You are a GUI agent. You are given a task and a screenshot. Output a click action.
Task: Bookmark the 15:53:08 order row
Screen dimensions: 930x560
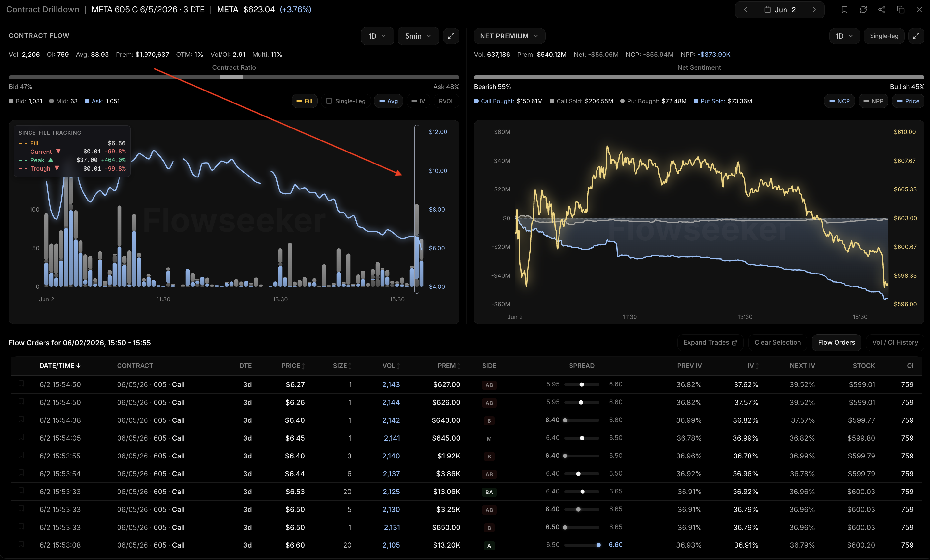coord(21,544)
